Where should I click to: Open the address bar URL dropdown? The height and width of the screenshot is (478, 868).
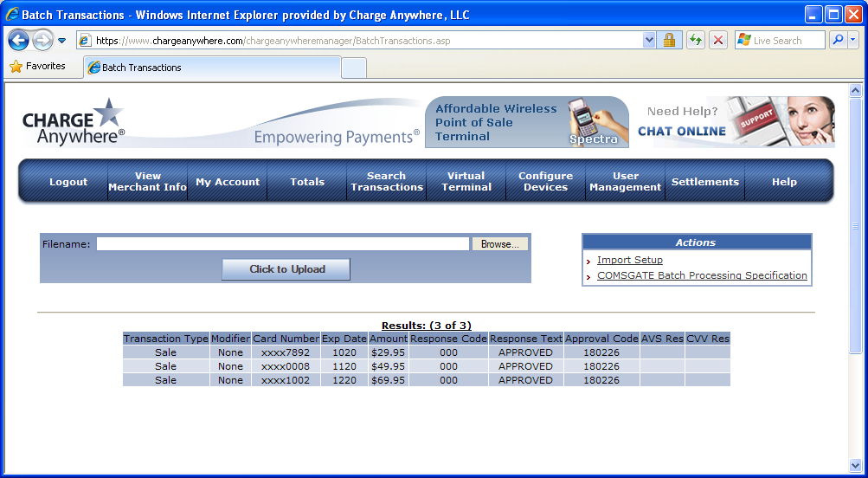(650, 41)
